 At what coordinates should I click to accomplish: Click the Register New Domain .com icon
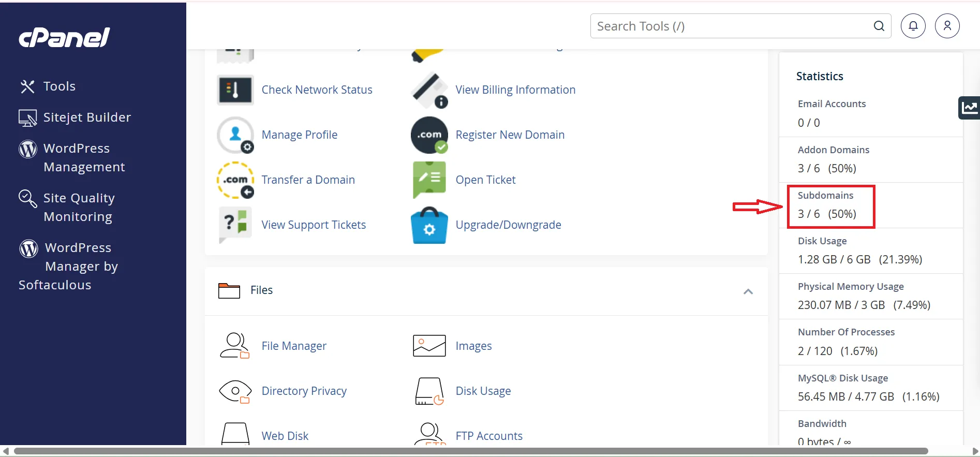click(x=429, y=135)
